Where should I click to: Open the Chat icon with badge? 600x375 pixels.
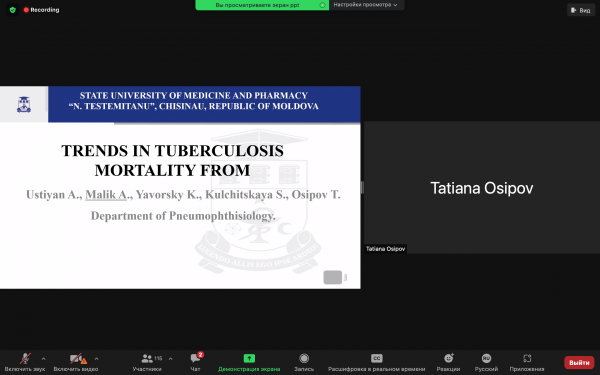195,359
